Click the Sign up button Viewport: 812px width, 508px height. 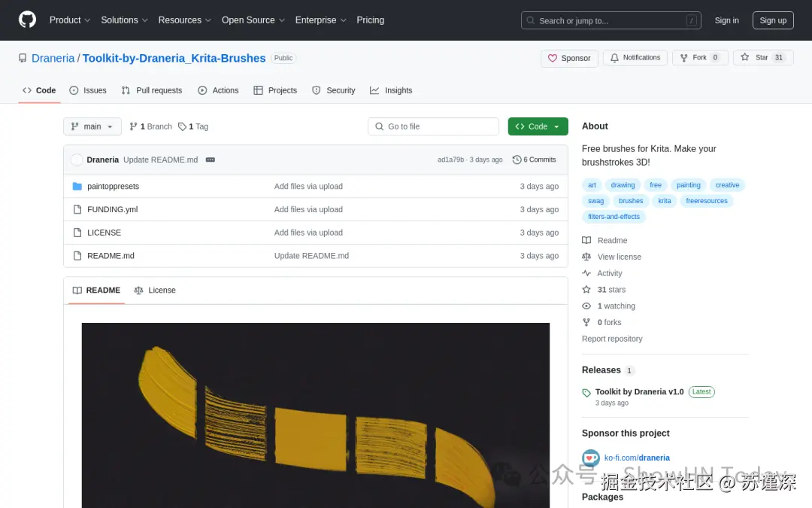click(x=773, y=21)
